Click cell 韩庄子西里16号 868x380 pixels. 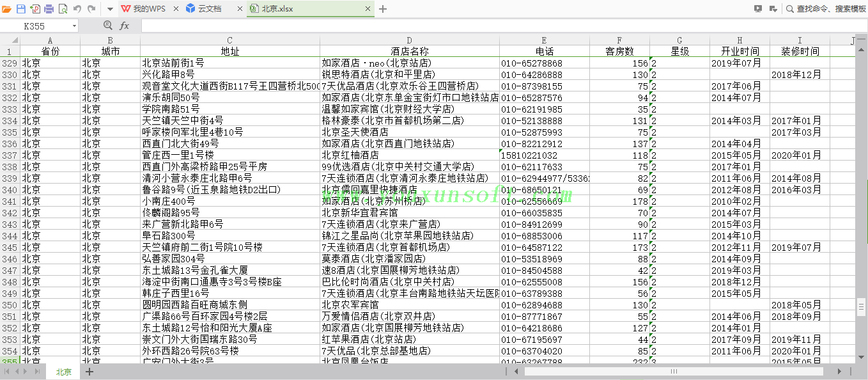coord(230,294)
